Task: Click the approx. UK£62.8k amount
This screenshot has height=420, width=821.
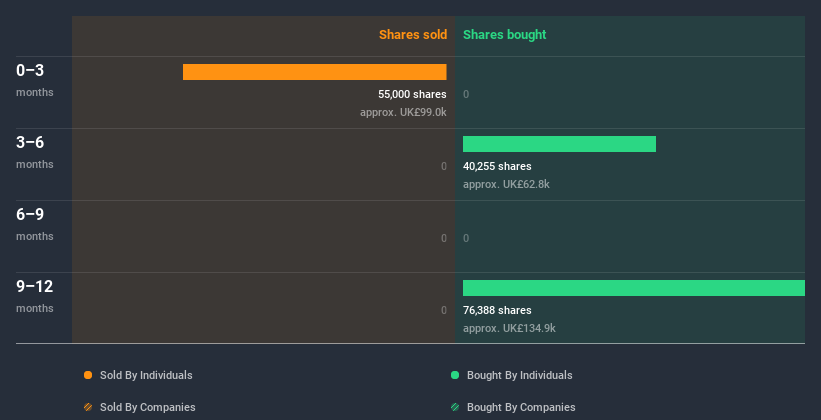Action: pos(506,184)
